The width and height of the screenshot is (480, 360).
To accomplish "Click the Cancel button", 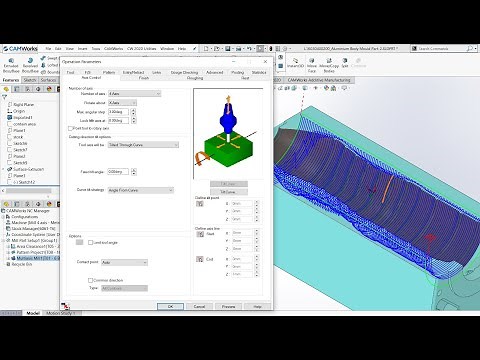I will point(199,306).
